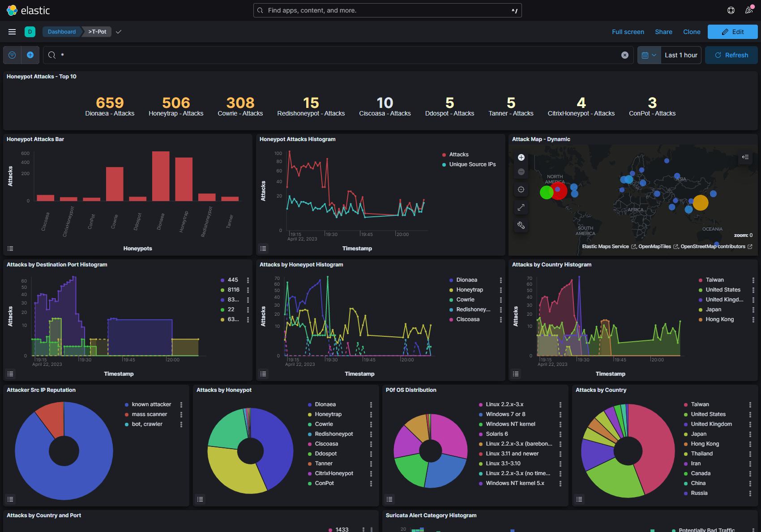The width and height of the screenshot is (761, 532).
Task: Toggle legend on Attacks by Honeypot pie
Action: 200,499
